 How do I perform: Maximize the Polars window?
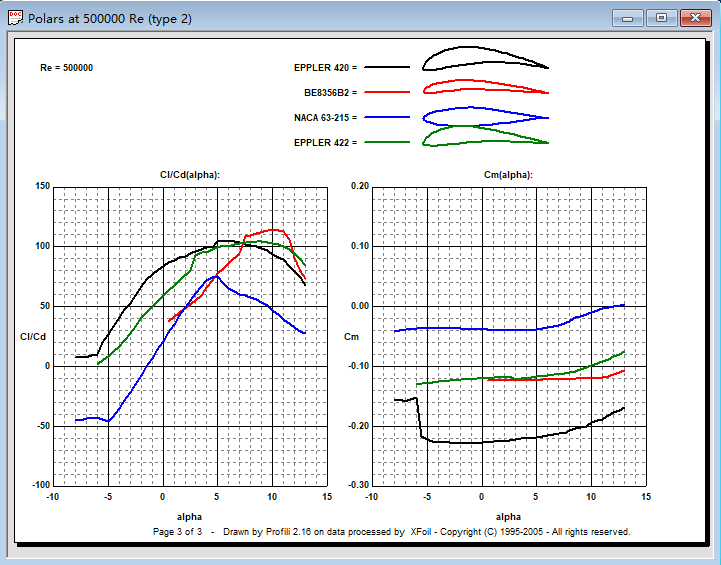[660, 18]
